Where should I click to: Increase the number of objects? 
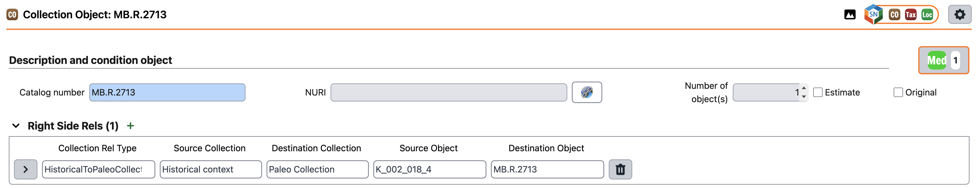803,88
